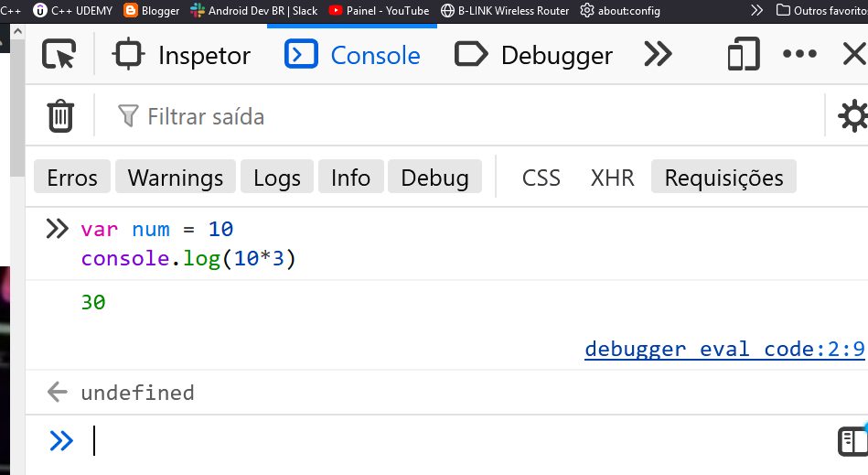Open the Inspetor tab
Screen dimensions: 868x475
pos(181,55)
